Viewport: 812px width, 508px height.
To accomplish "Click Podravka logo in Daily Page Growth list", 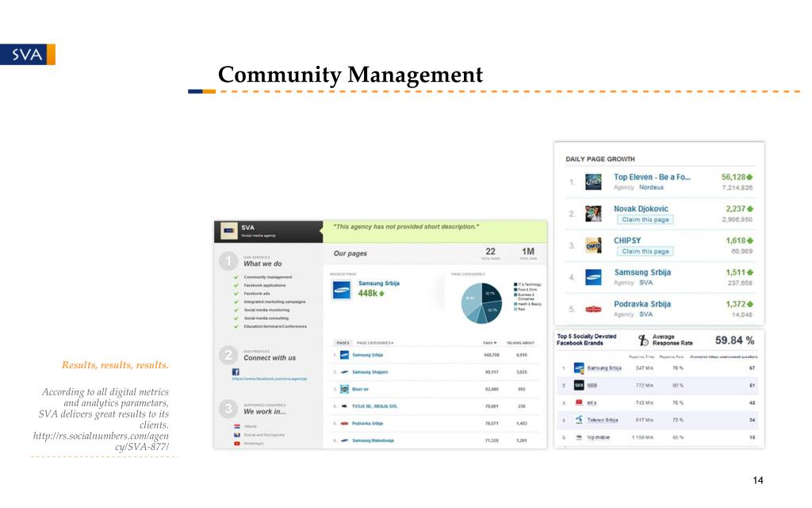I will tap(593, 309).
